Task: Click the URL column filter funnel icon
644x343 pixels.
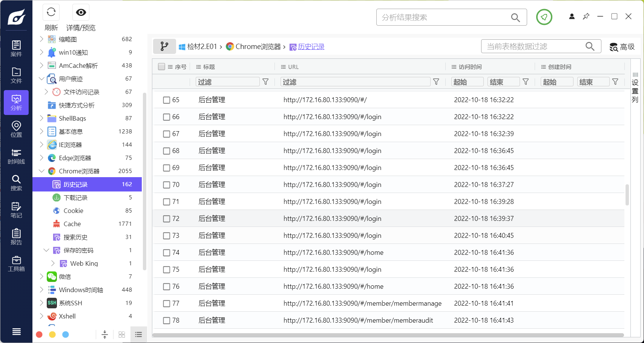Action: tap(436, 82)
